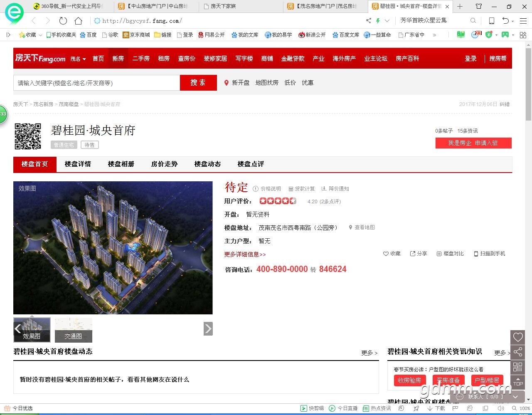Image resolution: width=532 pixels, height=415 pixels.
Task: Click the previous image arrow in gallery
Action: pyautogui.click(x=17, y=329)
